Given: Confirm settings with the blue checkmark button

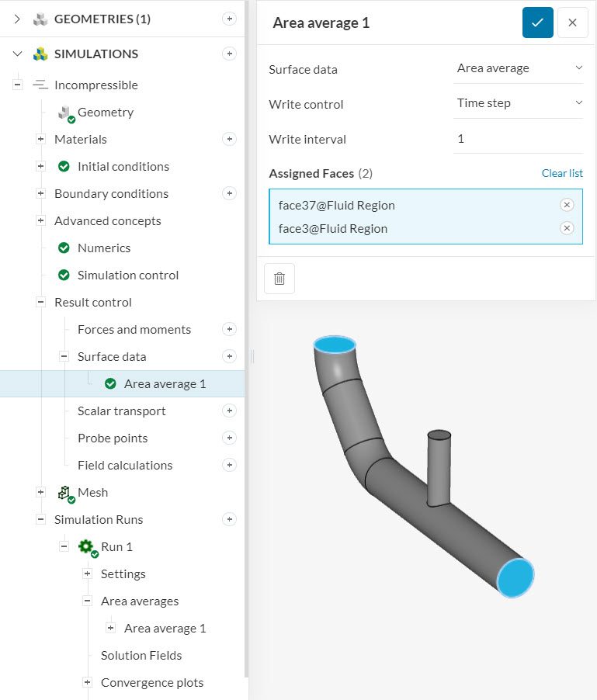Looking at the screenshot, I should [x=537, y=23].
